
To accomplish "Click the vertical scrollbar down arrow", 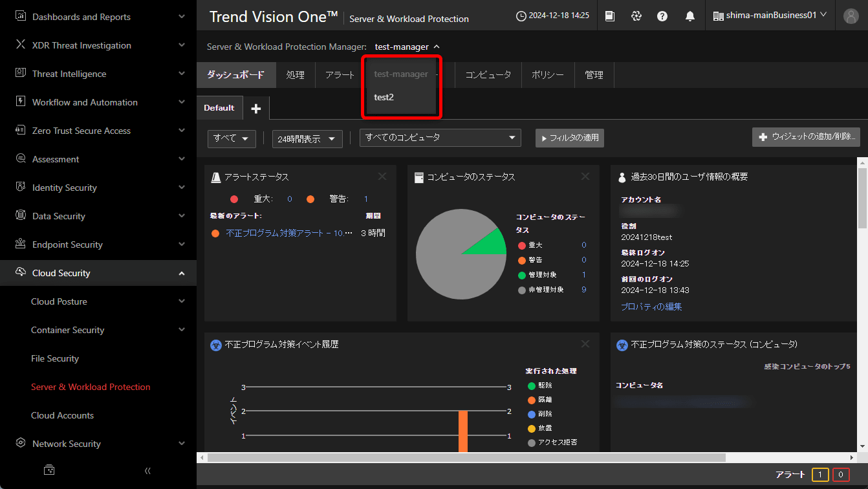I will (x=862, y=446).
